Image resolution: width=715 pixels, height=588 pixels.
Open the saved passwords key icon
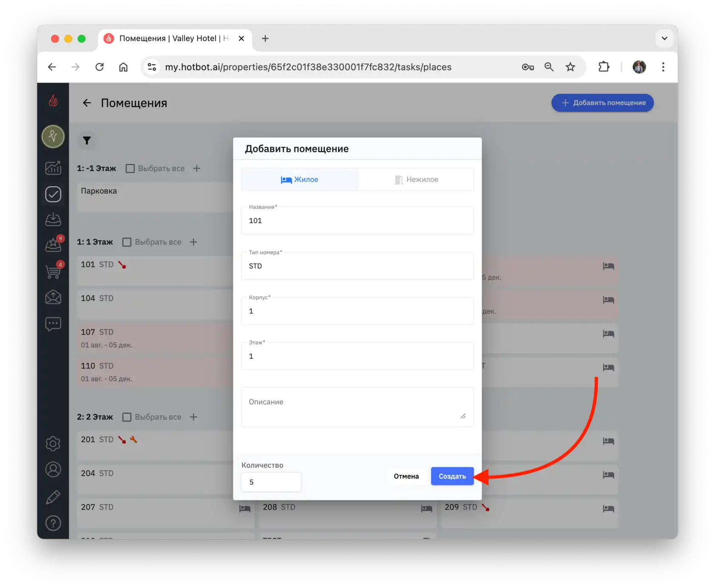pos(528,67)
